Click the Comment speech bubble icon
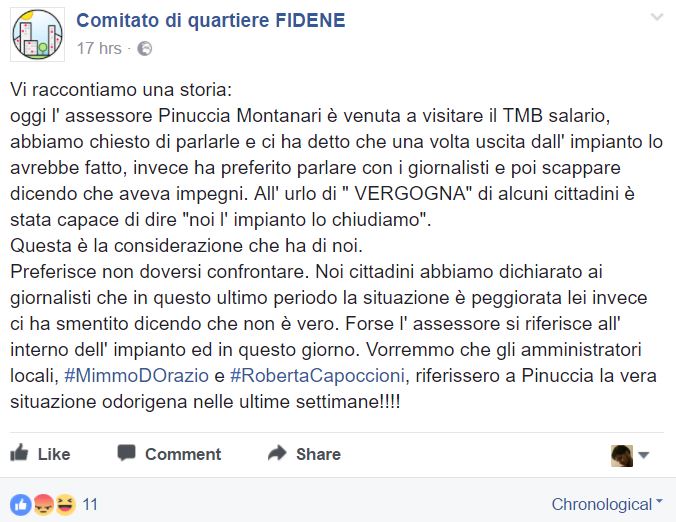The height and width of the screenshot is (522, 676). click(126, 453)
